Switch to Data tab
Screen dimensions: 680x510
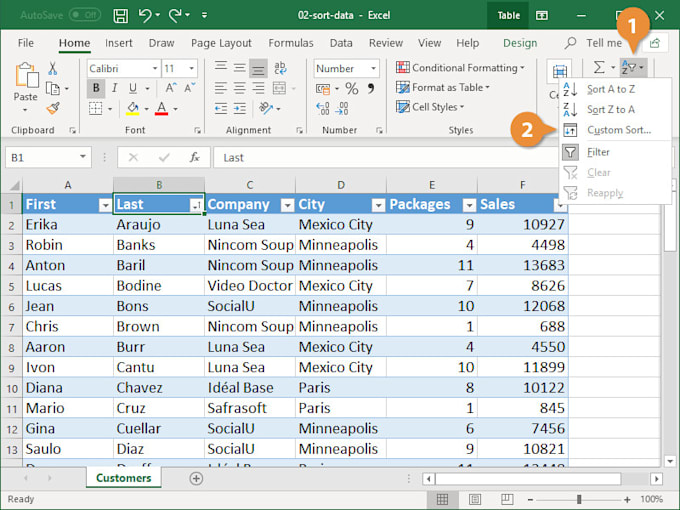point(341,43)
